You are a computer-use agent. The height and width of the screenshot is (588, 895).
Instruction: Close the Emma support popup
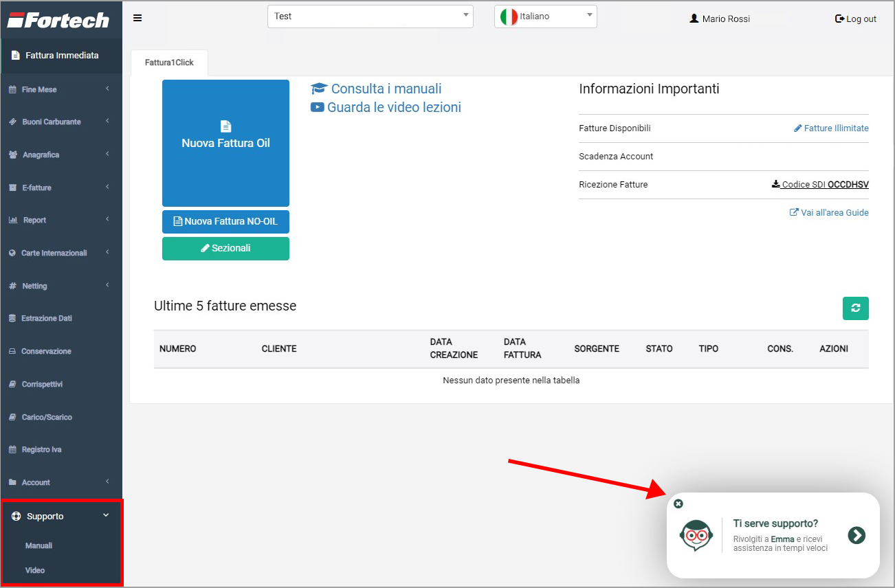pos(678,504)
